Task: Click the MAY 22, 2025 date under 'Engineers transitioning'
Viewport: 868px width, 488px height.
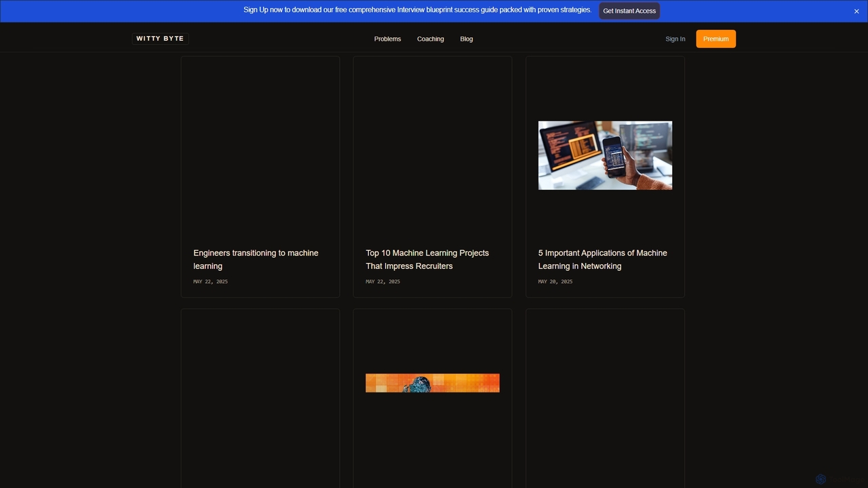Action: (x=210, y=281)
